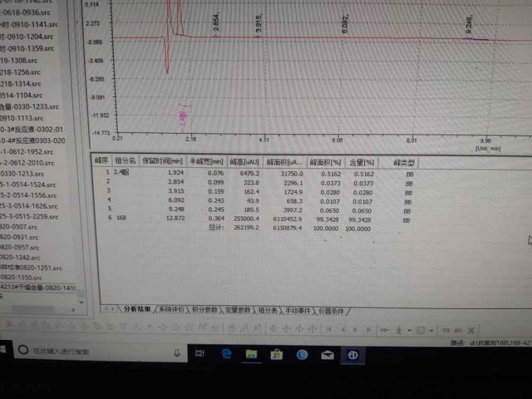Select file 19-1308.src in list
Viewport: 532px width, 399px height.
click(x=19, y=60)
